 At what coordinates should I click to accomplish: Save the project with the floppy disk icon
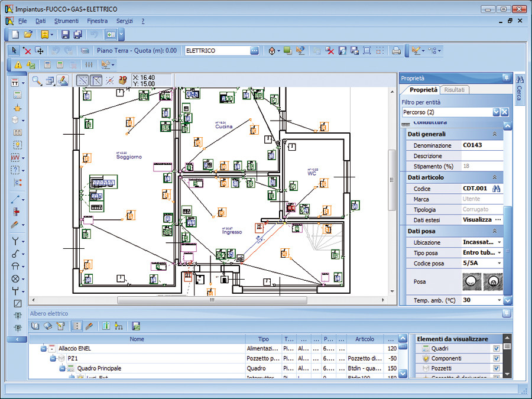(66, 34)
